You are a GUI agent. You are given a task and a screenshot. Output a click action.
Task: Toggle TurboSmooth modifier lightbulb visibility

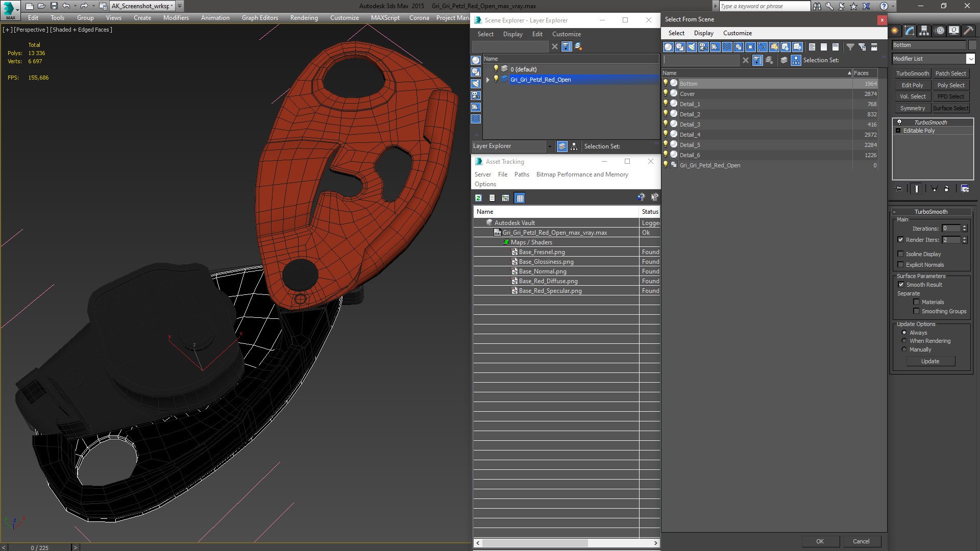(x=899, y=122)
